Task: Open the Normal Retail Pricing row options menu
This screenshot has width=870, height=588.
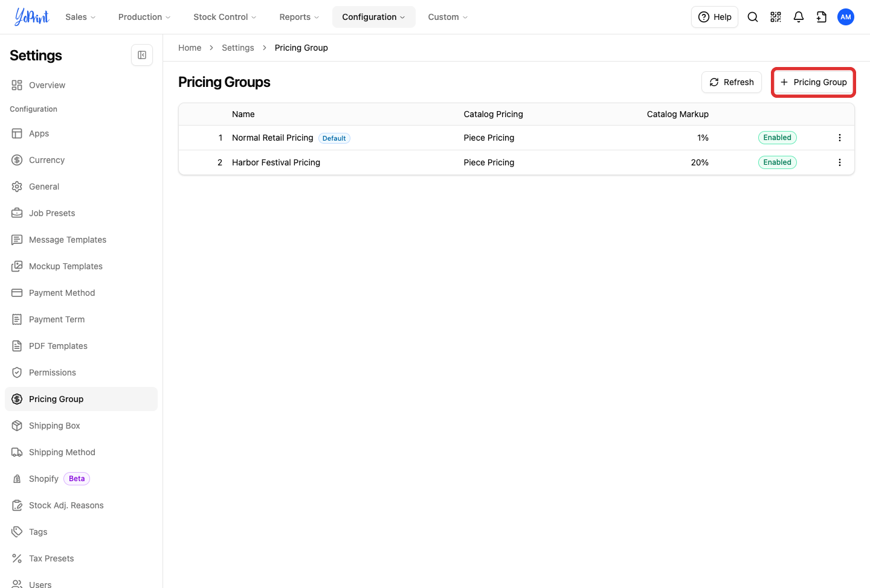Action: [840, 138]
